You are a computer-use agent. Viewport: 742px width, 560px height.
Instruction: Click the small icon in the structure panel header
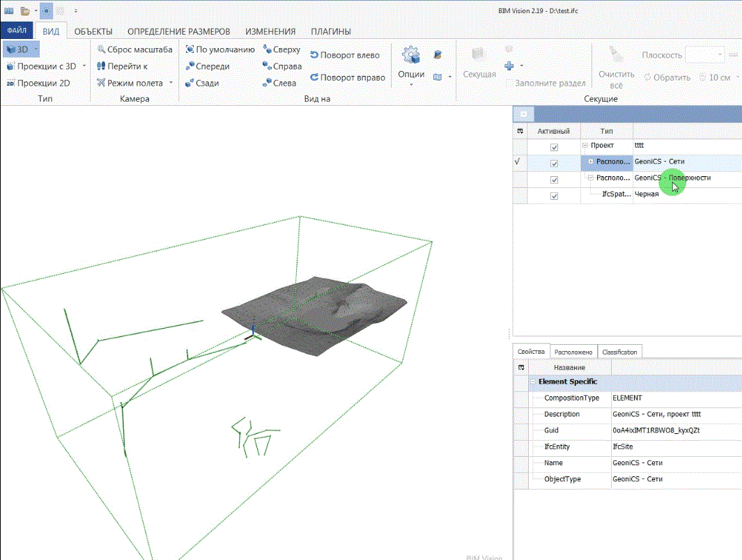click(x=523, y=114)
